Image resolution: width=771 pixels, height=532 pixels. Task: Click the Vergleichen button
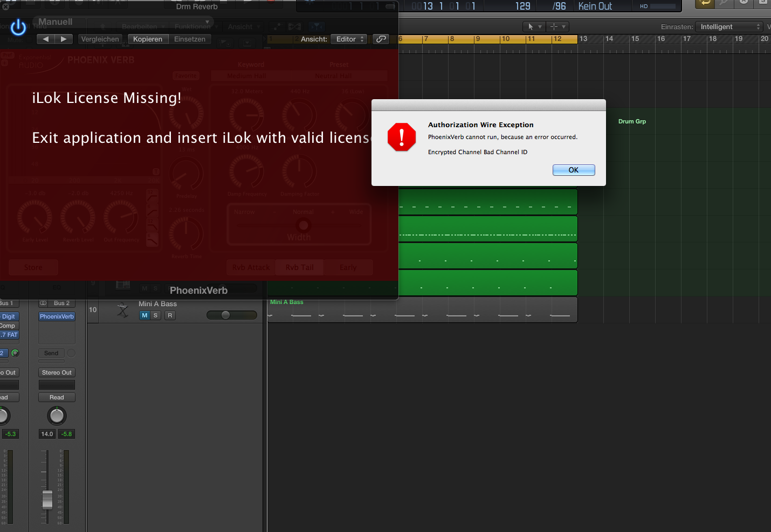pyautogui.click(x=100, y=39)
